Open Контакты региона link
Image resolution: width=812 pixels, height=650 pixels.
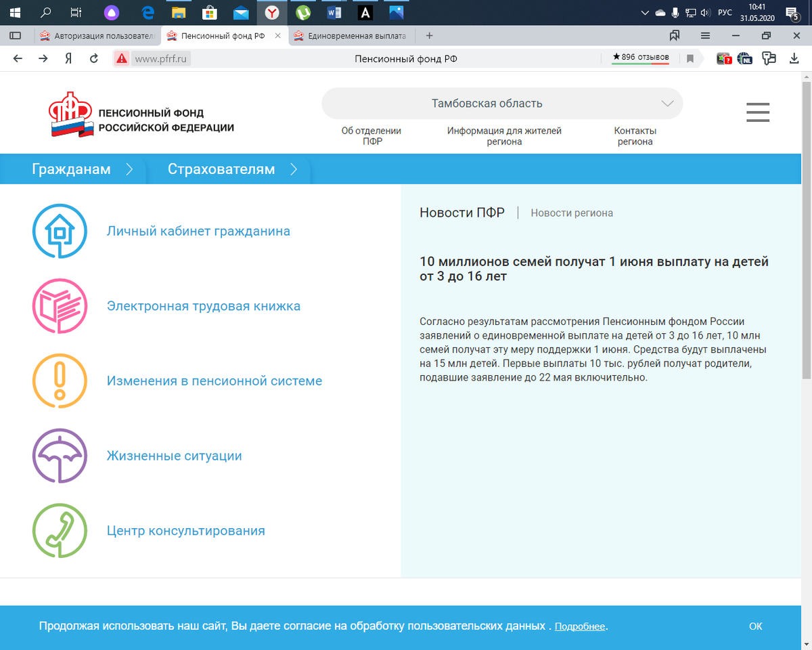click(635, 136)
